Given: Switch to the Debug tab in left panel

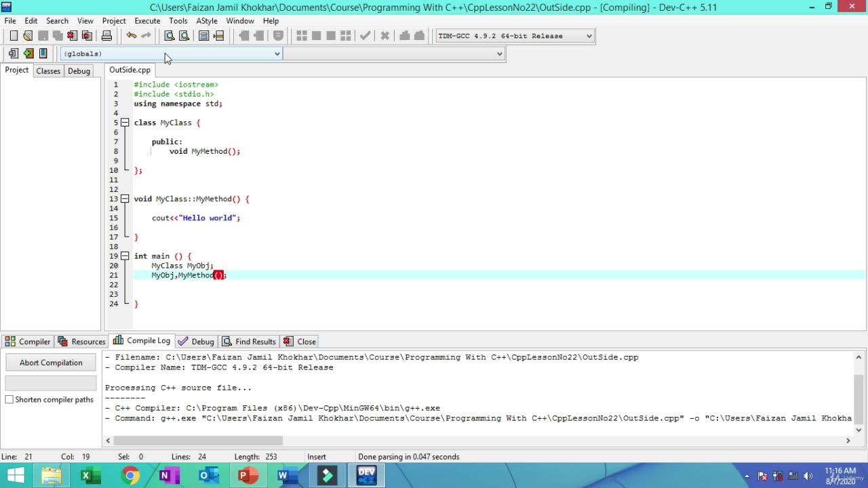Looking at the screenshot, I should (x=79, y=71).
